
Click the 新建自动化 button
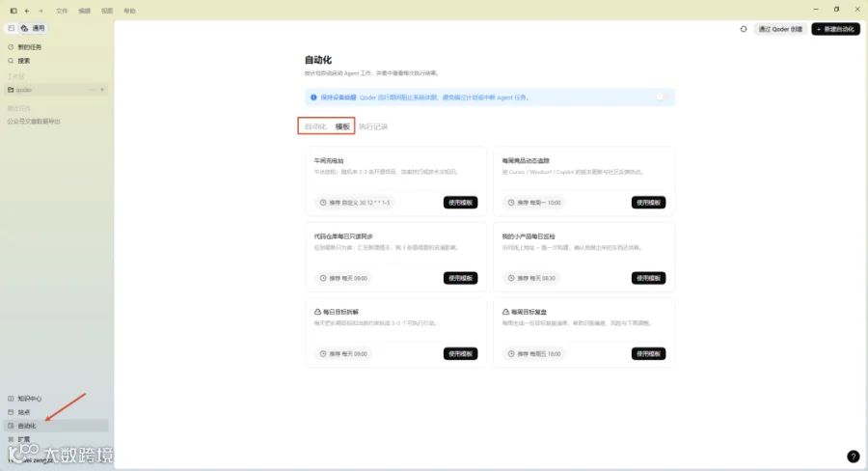tap(835, 29)
